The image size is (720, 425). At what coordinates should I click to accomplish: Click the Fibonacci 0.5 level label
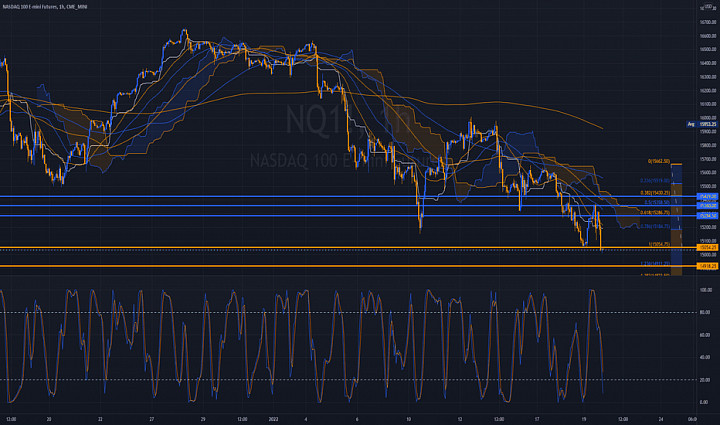point(657,202)
